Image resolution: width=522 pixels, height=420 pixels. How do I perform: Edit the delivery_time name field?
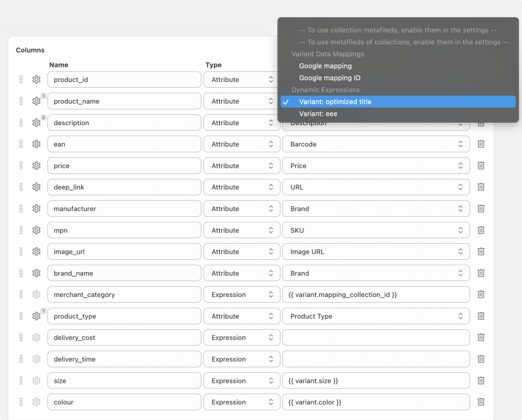pos(124,359)
